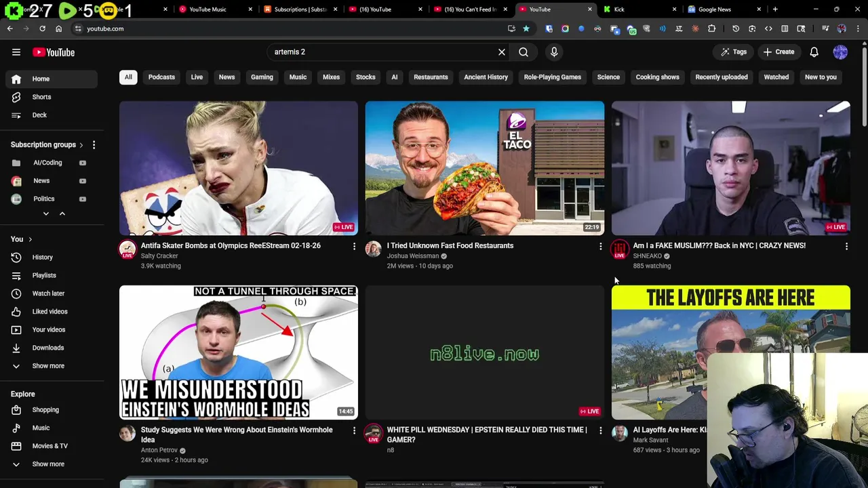
Task: Open the AI/Coding subscription group
Action: (x=47, y=163)
